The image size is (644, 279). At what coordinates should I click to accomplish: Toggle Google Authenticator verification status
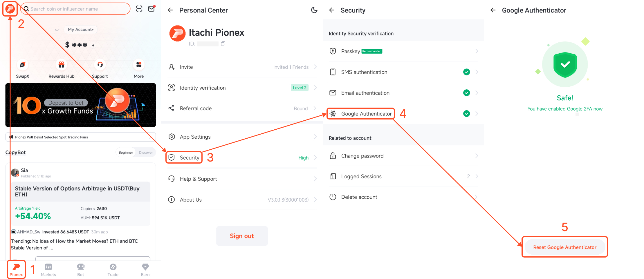[x=466, y=113]
